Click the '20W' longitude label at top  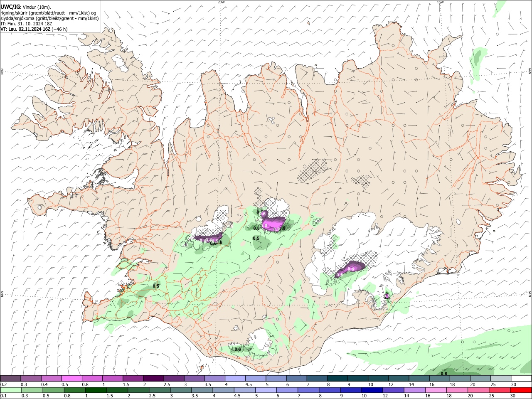click(x=221, y=2)
